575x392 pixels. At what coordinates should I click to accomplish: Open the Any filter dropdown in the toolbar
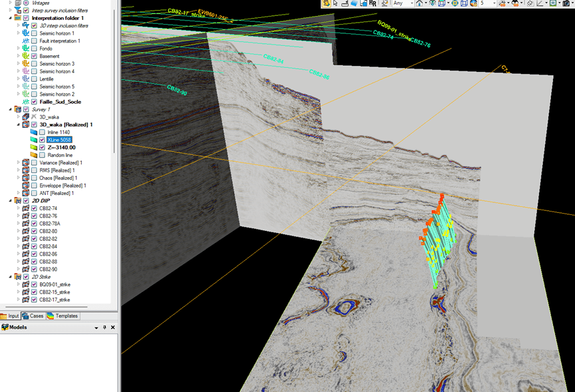[412, 4]
